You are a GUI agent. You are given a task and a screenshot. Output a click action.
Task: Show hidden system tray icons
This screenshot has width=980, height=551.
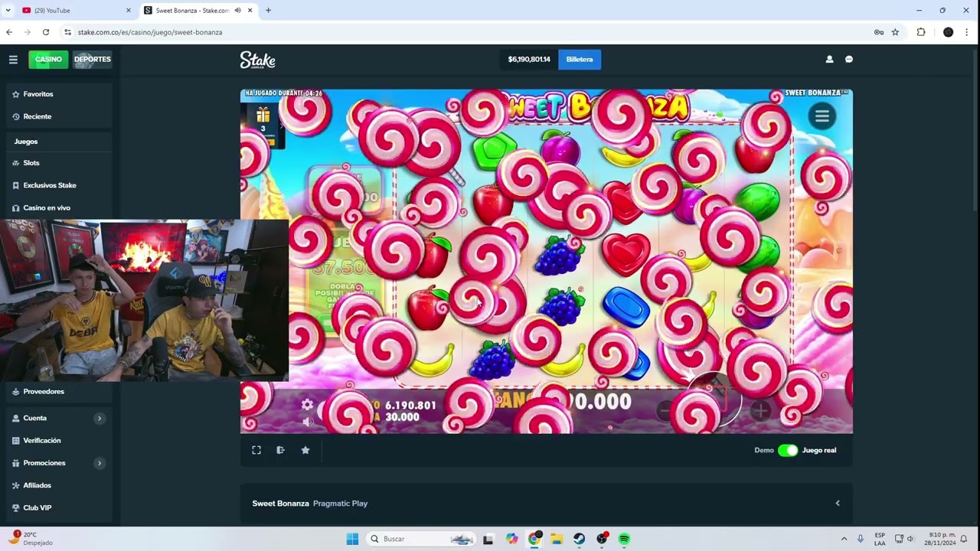click(844, 539)
